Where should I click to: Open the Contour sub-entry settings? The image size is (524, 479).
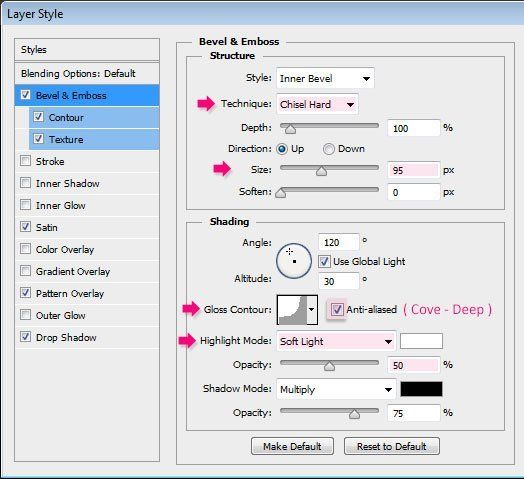coord(94,117)
